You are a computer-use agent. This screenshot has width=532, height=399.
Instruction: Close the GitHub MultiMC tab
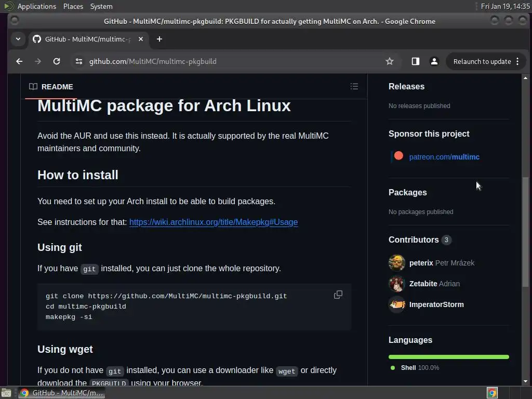(141, 39)
